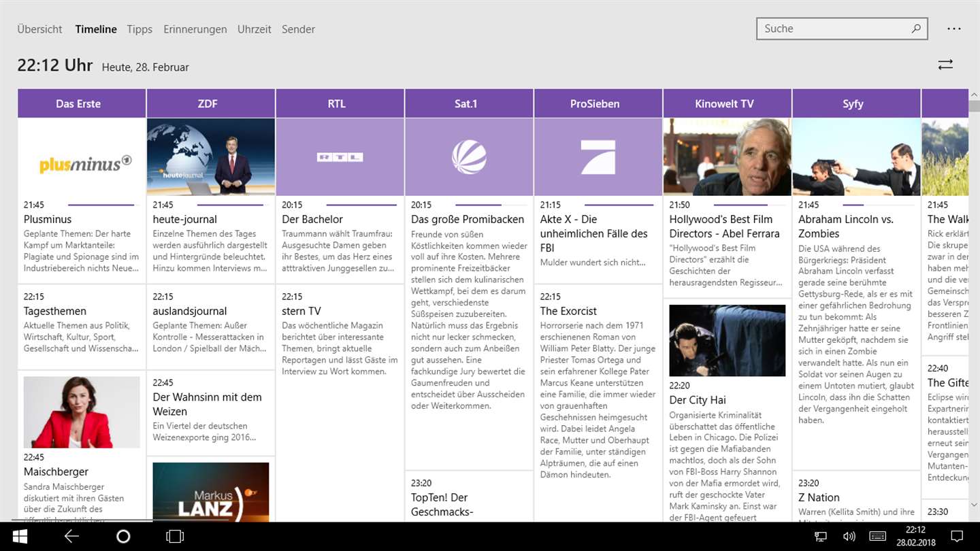
Task: Open the Z Nation 23:20 entry
Action: point(856,497)
